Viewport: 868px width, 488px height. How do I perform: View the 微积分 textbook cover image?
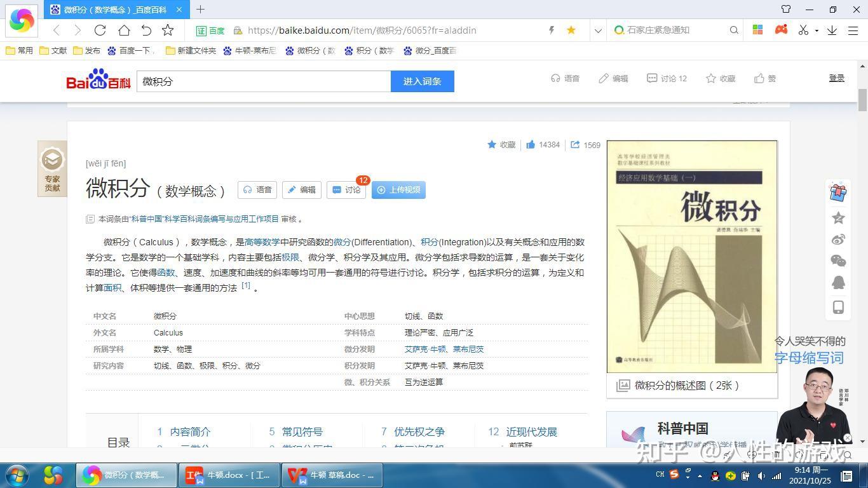click(x=691, y=256)
